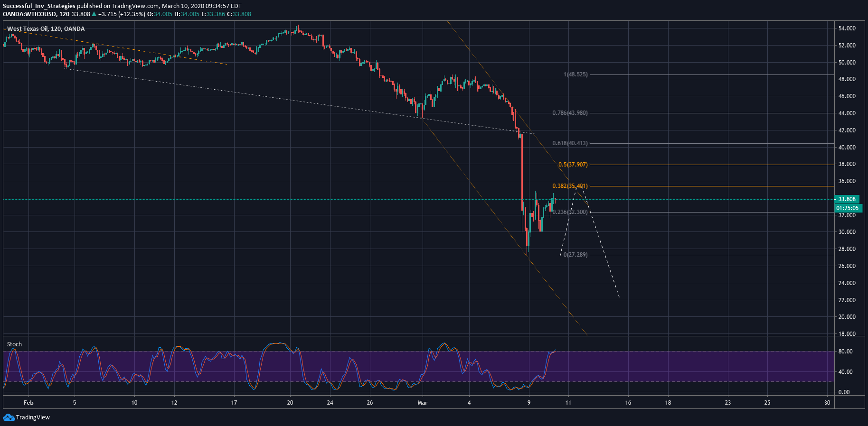Click the 40.00 value on Stoch scale
The width and height of the screenshot is (868, 426).
click(845, 372)
